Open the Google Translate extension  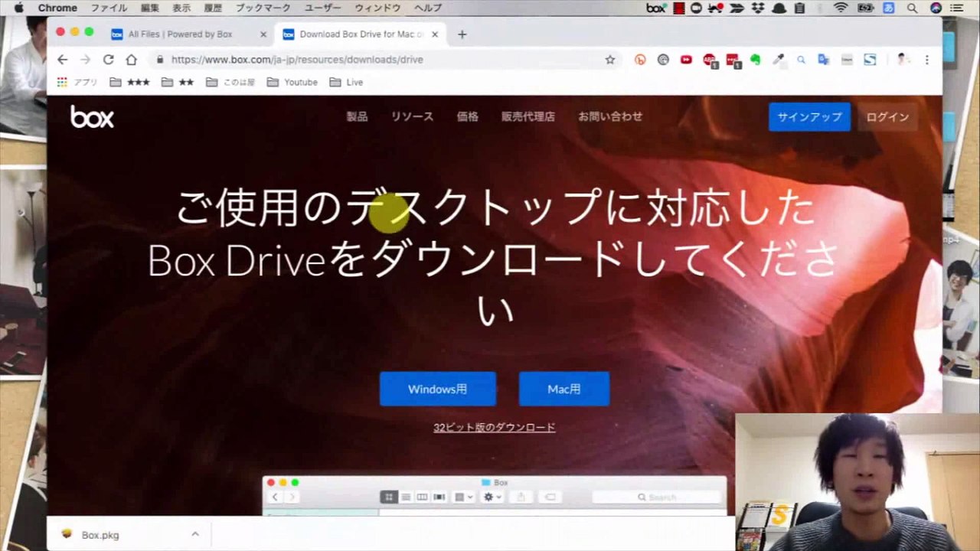pos(824,60)
